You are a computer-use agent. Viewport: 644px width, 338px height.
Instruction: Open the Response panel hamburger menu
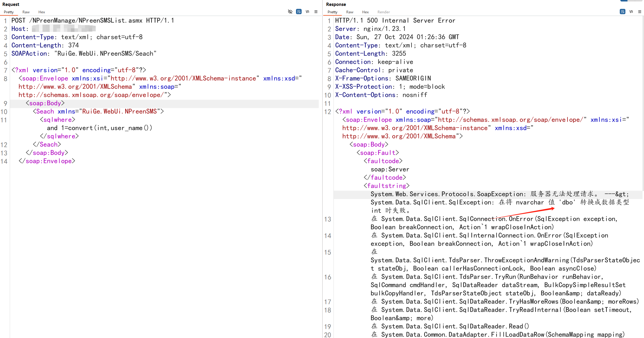(640, 12)
